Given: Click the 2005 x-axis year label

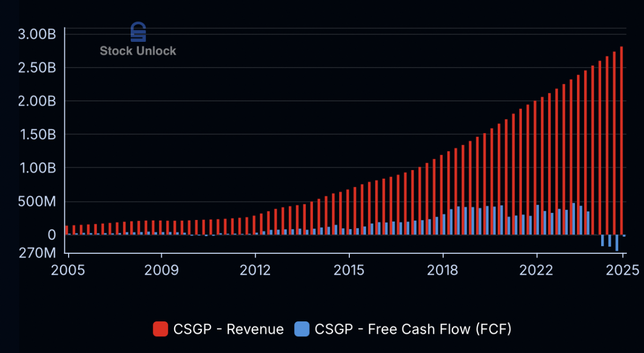Looking at the screenshot, I should [x=68, y=270].
